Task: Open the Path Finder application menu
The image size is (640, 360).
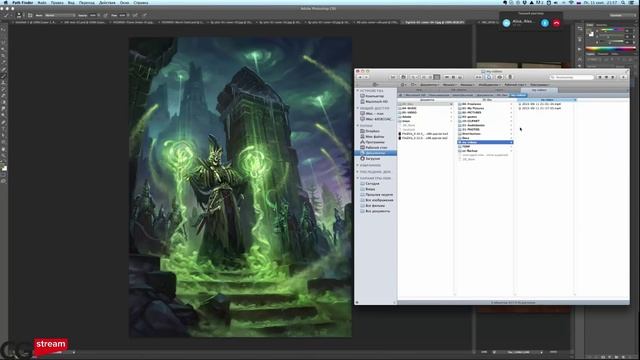Action: point(22,2)
